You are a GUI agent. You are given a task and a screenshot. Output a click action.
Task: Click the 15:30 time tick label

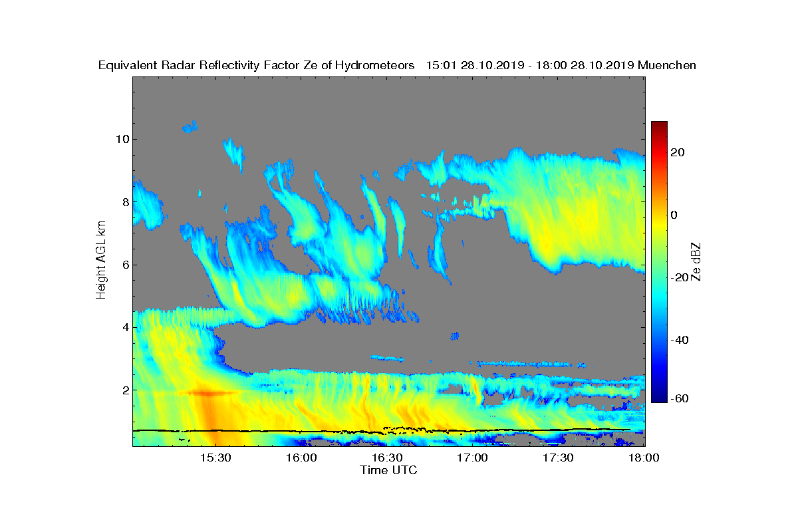tap(215, 458)
